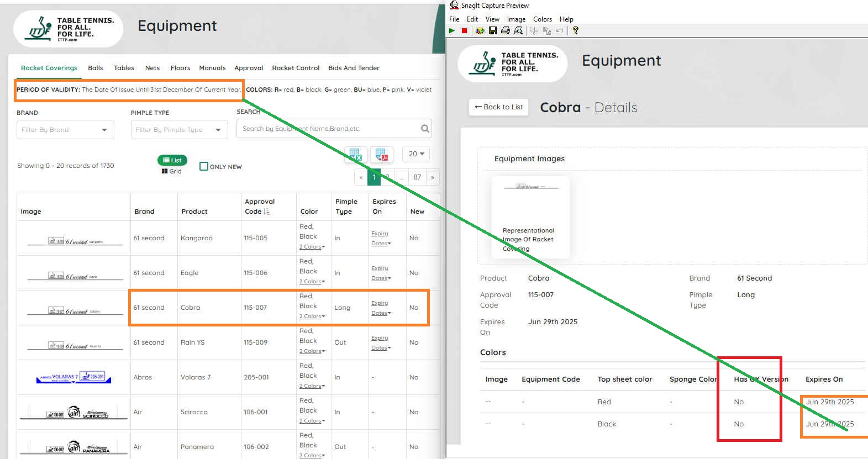Click the Abros Volaras 7 product image
The width and height of the screenshot is (868, 459).
coord(73,377)
